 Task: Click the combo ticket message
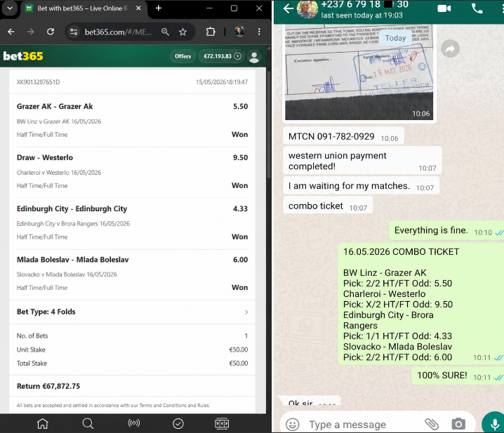pos(328,206)
